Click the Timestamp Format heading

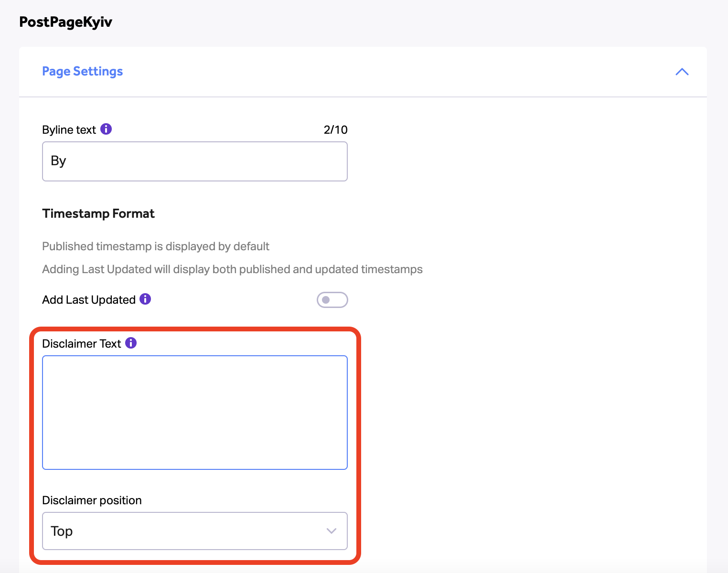click(x=98, y=213)
